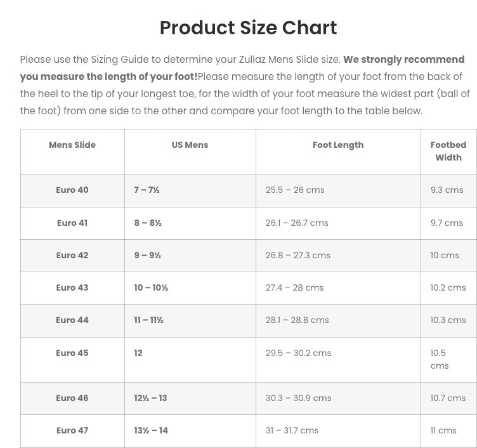This screenshot has height=448, width=477.
Task: Click the Euro 47 size cell
Action: tap(72, 431)
